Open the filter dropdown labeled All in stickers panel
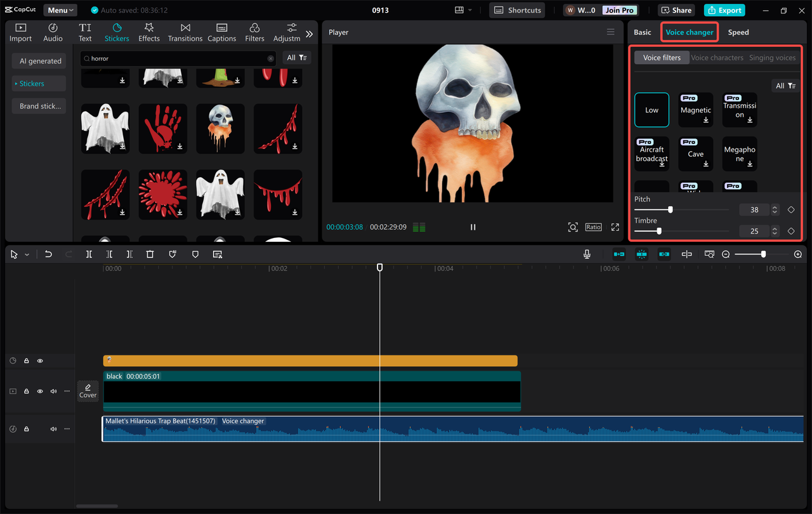 [x=297, y=57]
